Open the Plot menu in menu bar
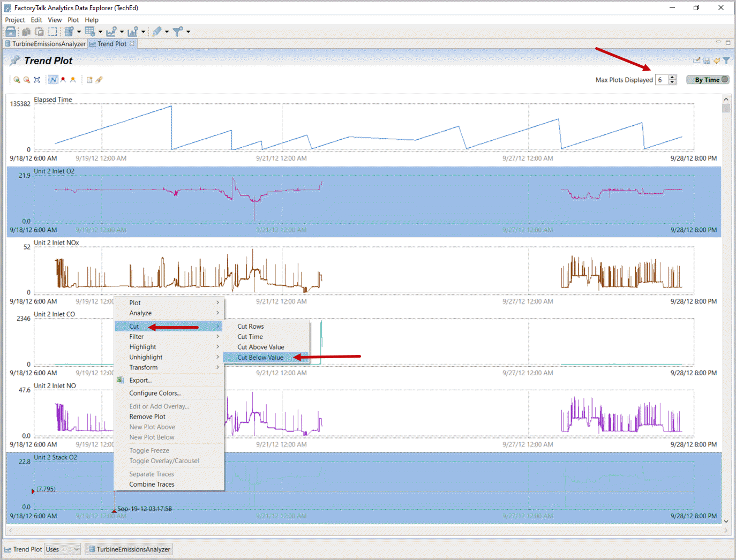 click(73, 20)
